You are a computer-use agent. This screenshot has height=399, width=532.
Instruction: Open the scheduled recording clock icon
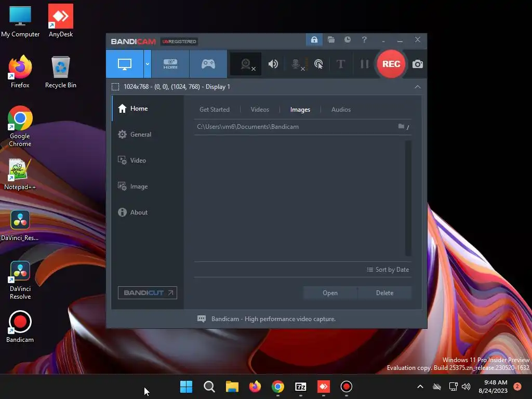tap(348, 39)
